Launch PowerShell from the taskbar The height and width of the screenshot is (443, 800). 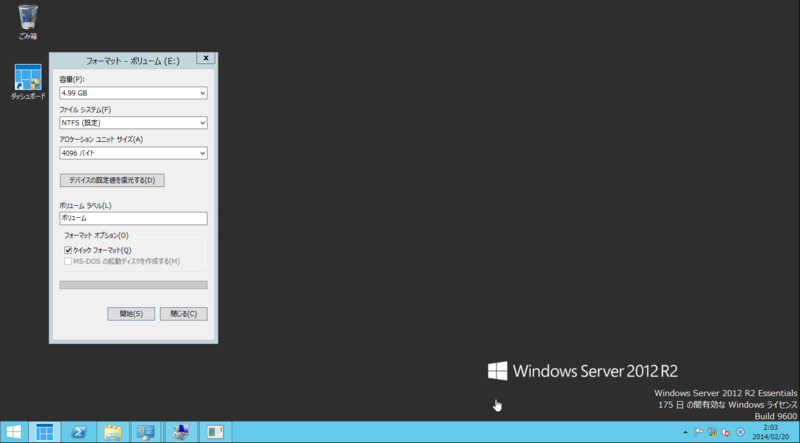[79, 432]
